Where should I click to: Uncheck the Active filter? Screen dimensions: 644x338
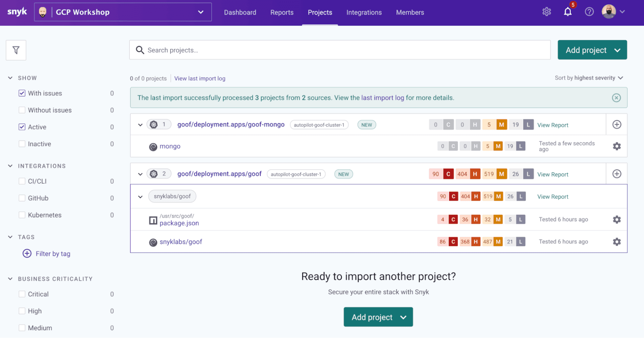[22, 127]
